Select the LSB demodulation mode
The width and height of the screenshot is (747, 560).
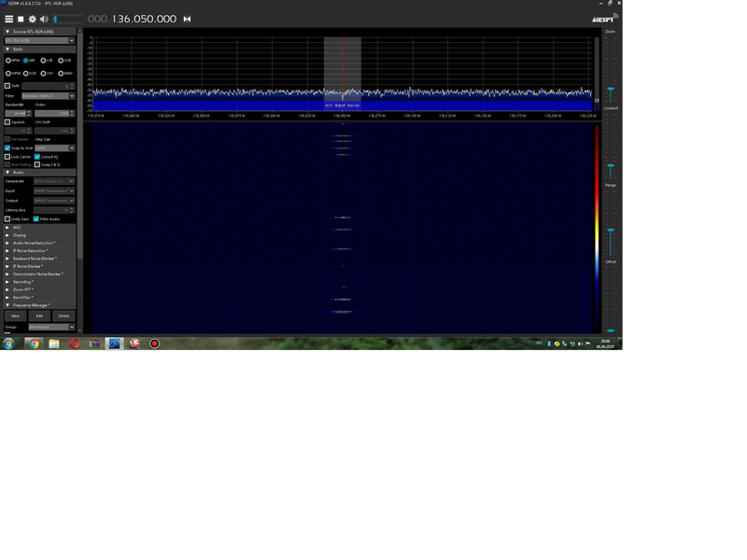[43, 61]
